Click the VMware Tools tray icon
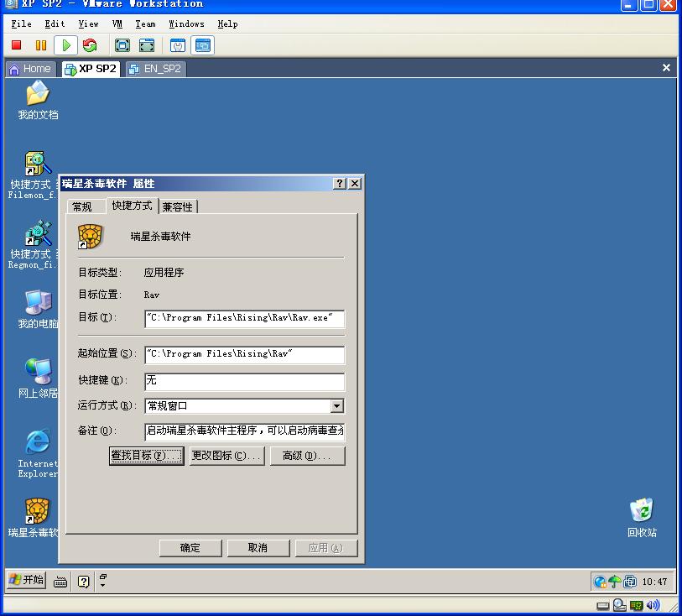This screenshot has height=616, width=682. (x=630, y=582)
